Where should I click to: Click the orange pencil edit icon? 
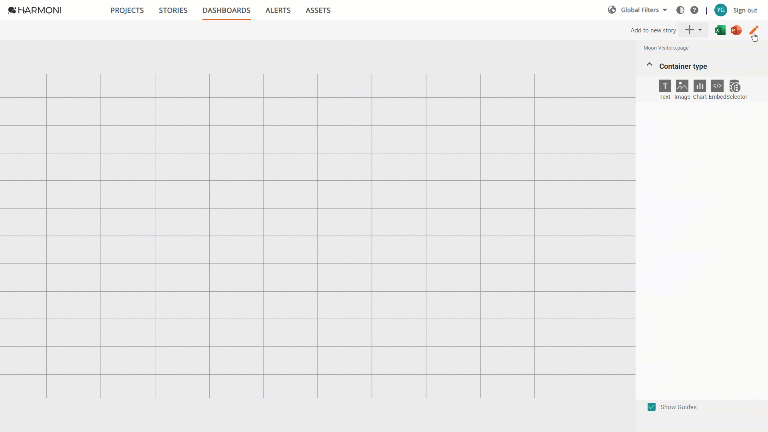pos(754,30)
